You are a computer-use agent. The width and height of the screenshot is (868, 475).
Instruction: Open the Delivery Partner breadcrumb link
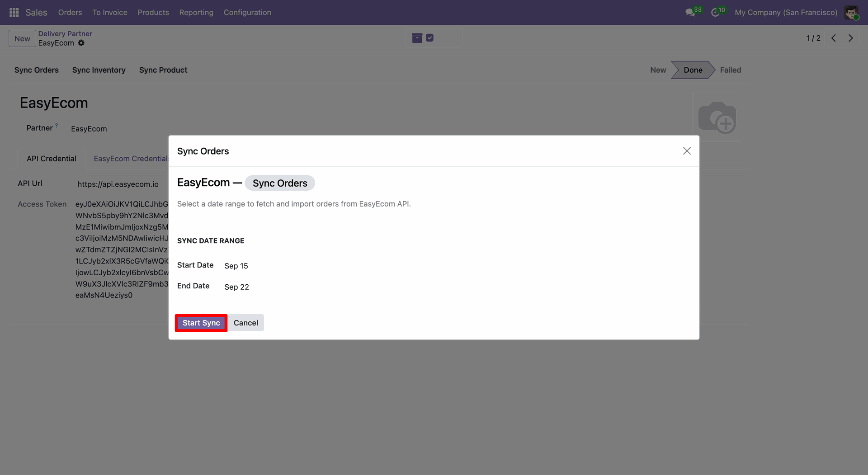click(65, 33)
